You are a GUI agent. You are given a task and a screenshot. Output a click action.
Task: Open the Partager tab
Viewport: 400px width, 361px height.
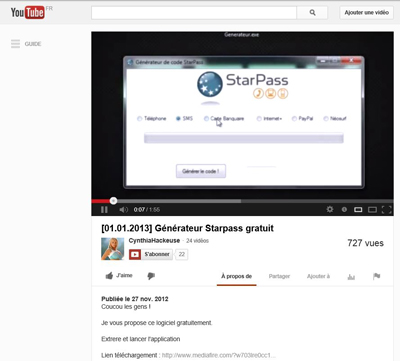[279, 276]
